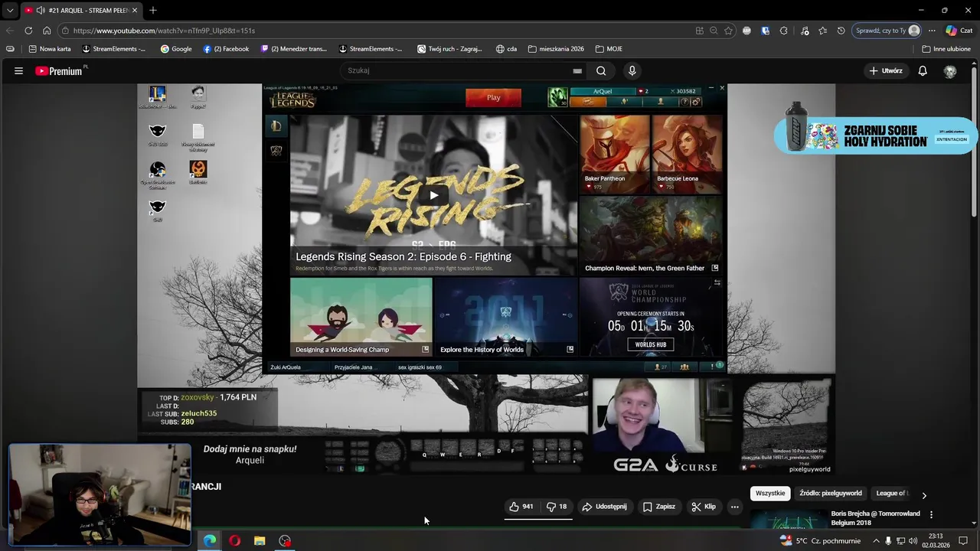
Task: Open Copilot Czat button
Action: 959,31
